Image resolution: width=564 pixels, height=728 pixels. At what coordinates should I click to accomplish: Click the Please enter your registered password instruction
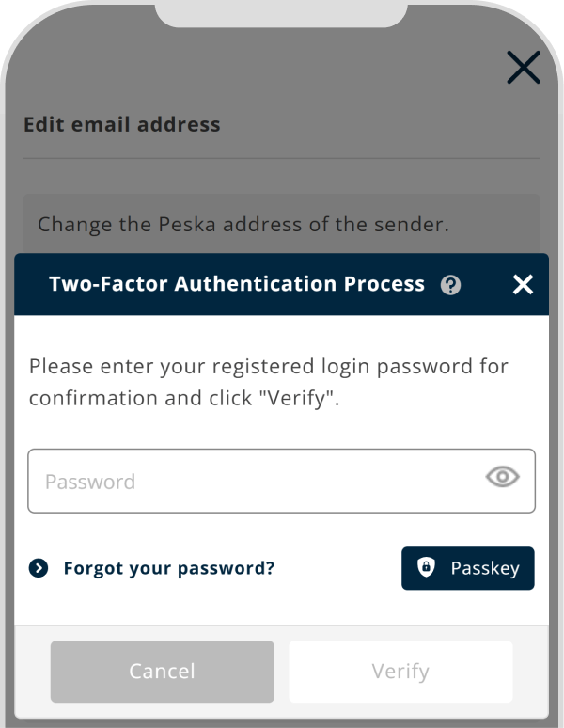pyautogui.click(x=268, y=365)
